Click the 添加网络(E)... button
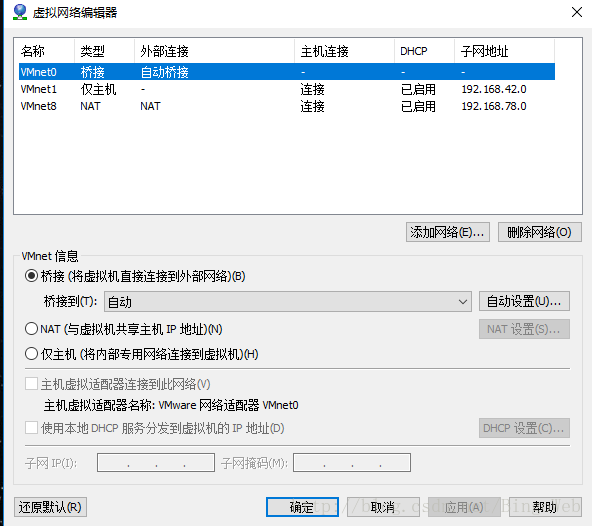The width and height of the screenshot is (592, 526). [448, 232]
